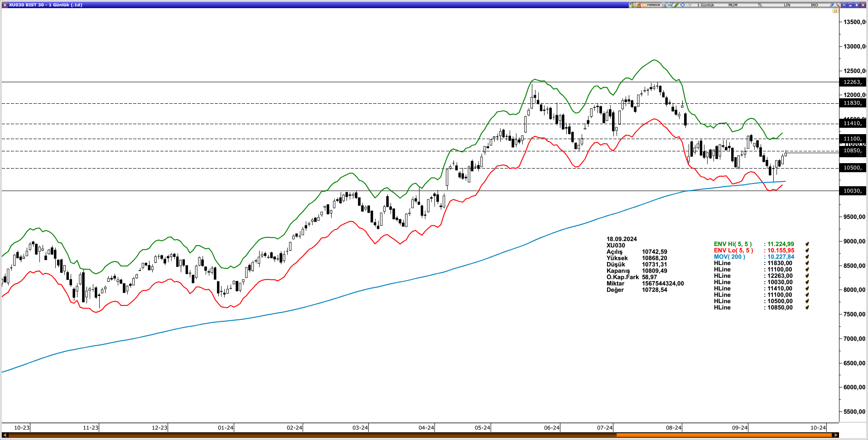Click the 09-24 date label on time axis
Viewport: 868px width, 440px height.
point(740,428)
